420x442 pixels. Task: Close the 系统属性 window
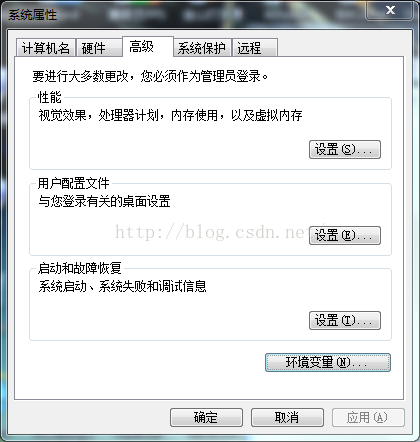pyautogui.click(x=390, y=10)
